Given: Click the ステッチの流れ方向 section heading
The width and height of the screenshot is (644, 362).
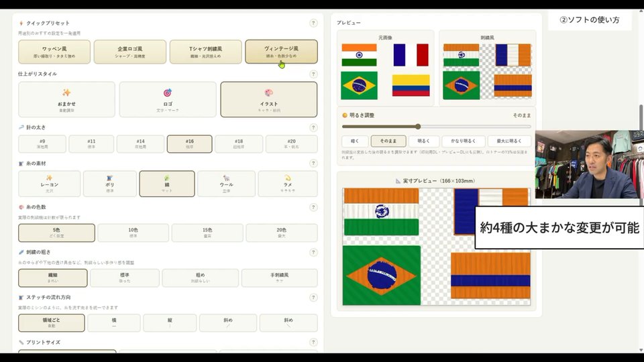Looking at the screenshot, I should tap(49, 298).
